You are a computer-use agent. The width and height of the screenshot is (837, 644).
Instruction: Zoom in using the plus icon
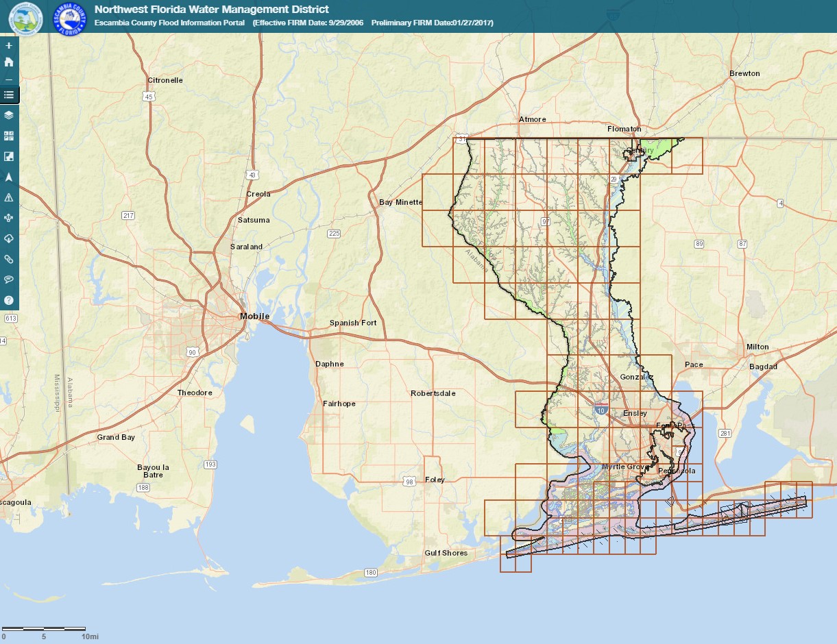tap(9, 45)
